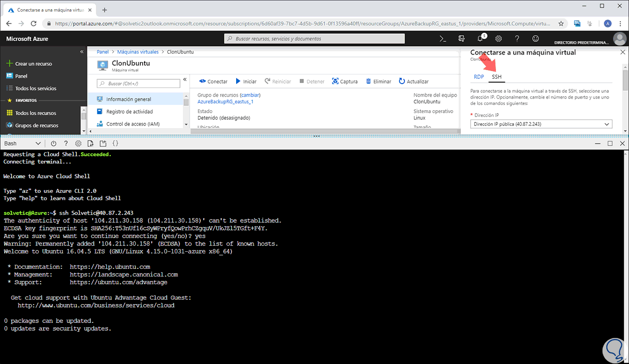Image resolution: width=629 pixels, height=364 pixels.
Task: Open Cloud Shell from the Azure header
Action: [443, 39]
